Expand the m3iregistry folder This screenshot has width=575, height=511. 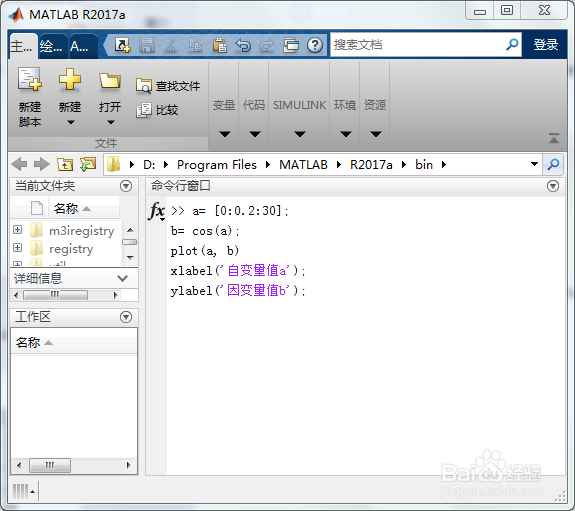(x=17, y=230)
